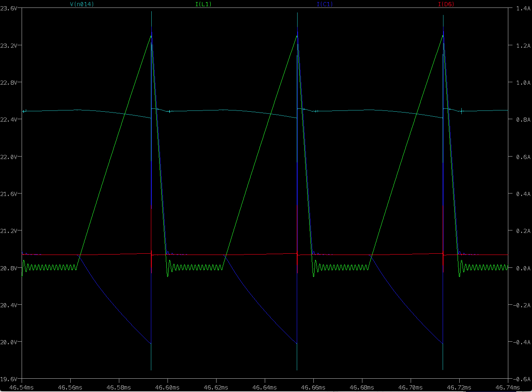Click the 0.0A right axis label
The width and height of the screenshot is (532, 392).
coord(522,268)
